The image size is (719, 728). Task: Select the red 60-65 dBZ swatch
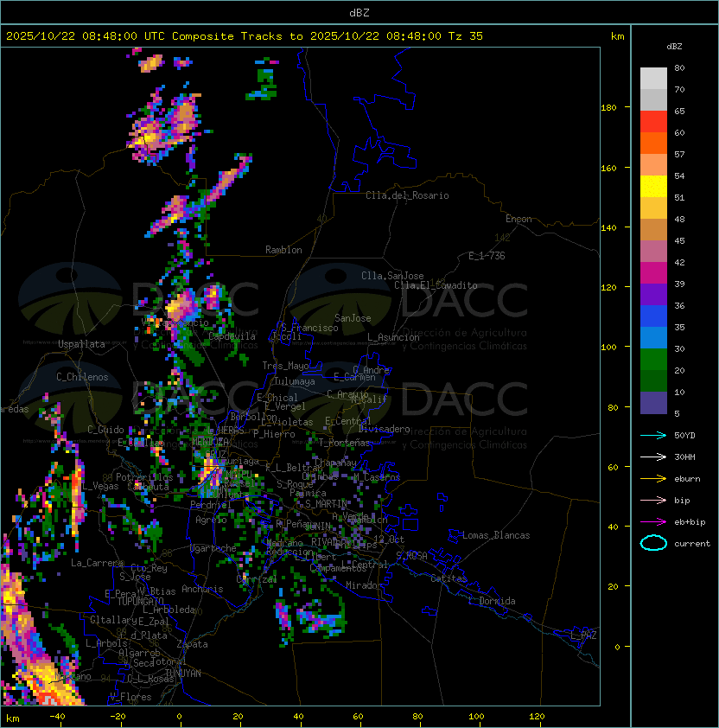point(653,122)
